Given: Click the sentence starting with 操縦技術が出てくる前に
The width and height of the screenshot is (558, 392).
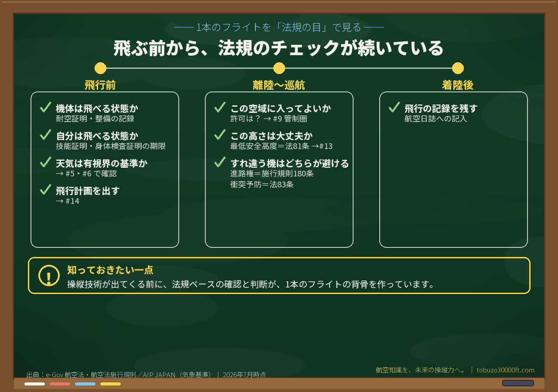Looking at the screenshot, I should (x=251, y=284).
